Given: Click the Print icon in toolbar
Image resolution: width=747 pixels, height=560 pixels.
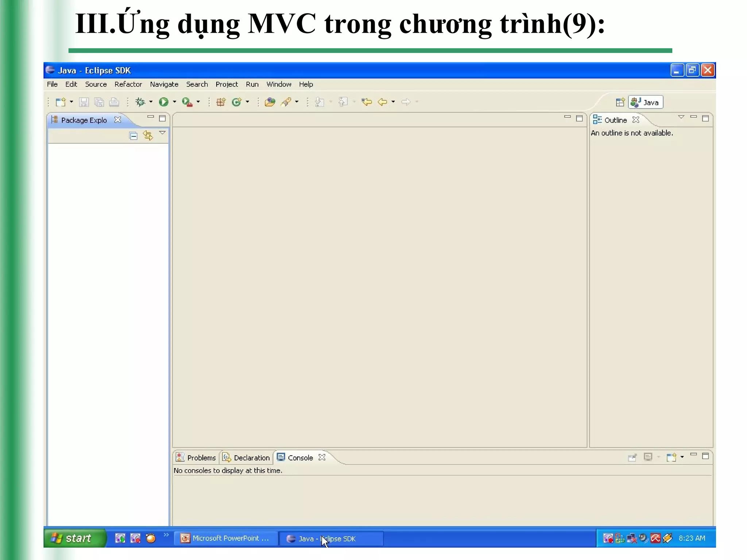Looking at the screenshot, I should (x=114, y=102).
